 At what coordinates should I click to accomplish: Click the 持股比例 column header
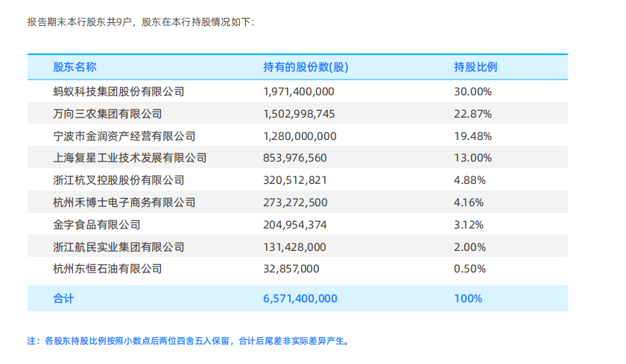click(475, 67)
